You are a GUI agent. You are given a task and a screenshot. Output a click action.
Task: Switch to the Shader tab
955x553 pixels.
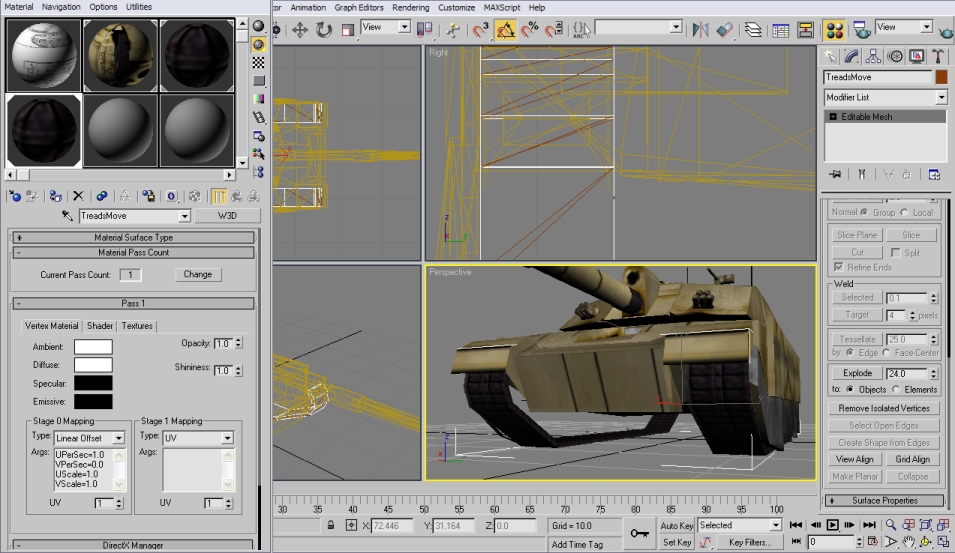[100, 326]
